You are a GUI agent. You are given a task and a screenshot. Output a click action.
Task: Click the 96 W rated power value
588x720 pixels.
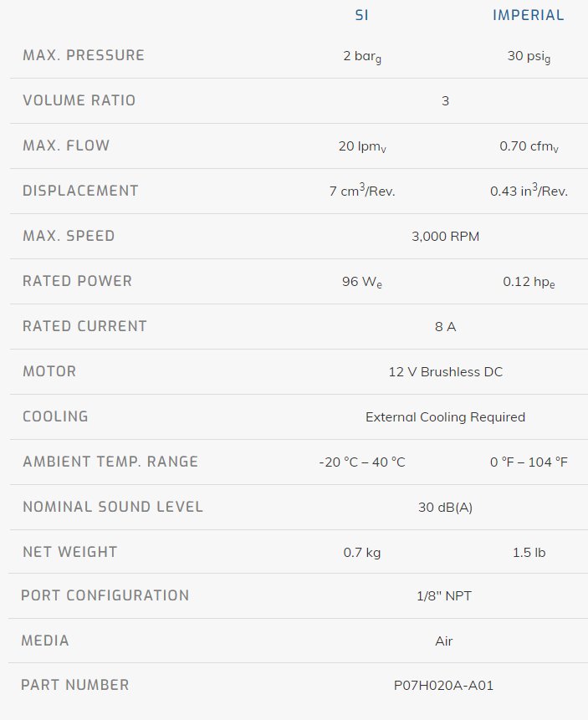(362, 282)
